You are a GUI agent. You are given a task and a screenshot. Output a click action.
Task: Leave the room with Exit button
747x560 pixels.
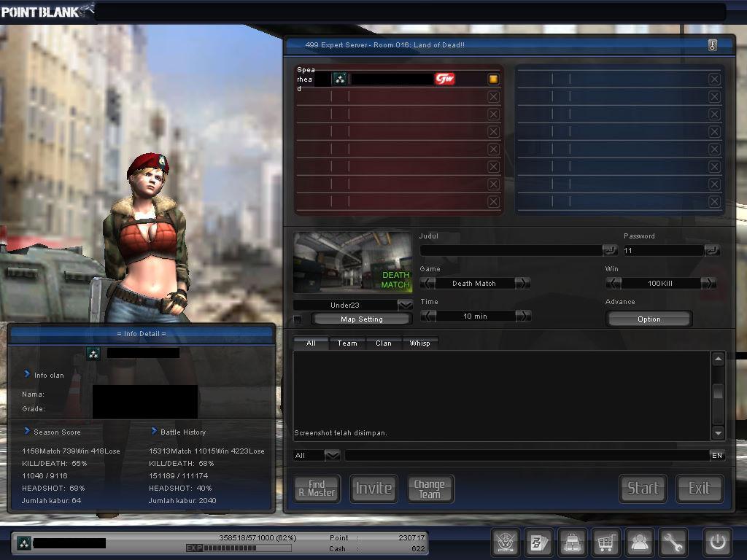700,489
